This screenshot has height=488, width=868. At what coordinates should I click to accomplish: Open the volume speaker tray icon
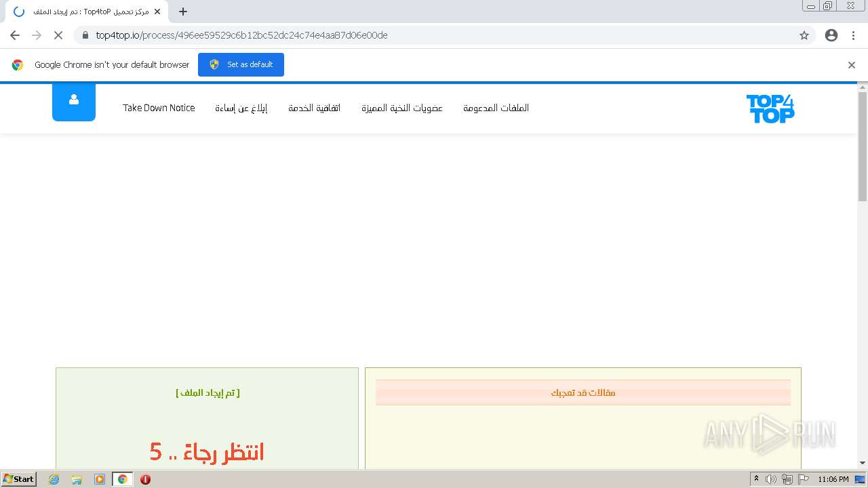click(771, 479)
